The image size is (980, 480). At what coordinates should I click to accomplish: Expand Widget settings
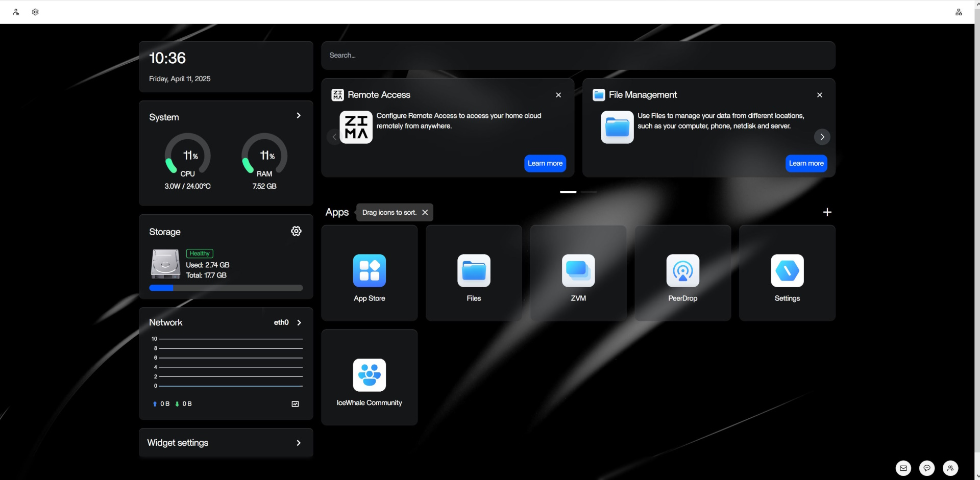coord(299,443)
